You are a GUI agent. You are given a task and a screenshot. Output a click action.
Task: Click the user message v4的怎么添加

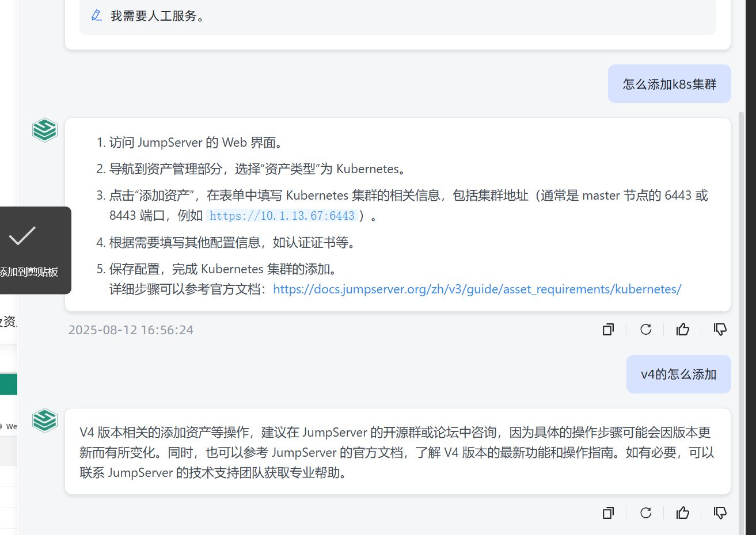point(679,375)
